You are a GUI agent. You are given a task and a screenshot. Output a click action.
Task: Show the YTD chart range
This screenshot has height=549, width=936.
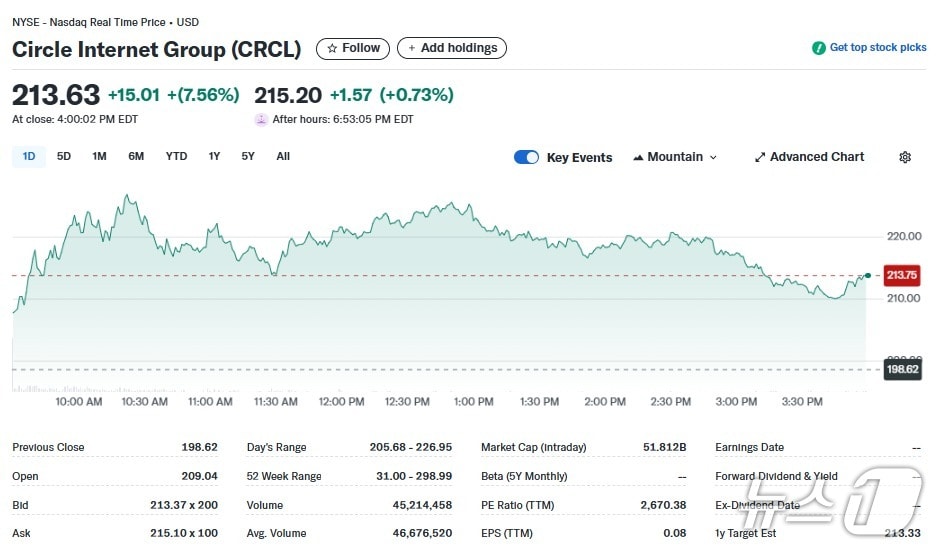coord(176,156)
